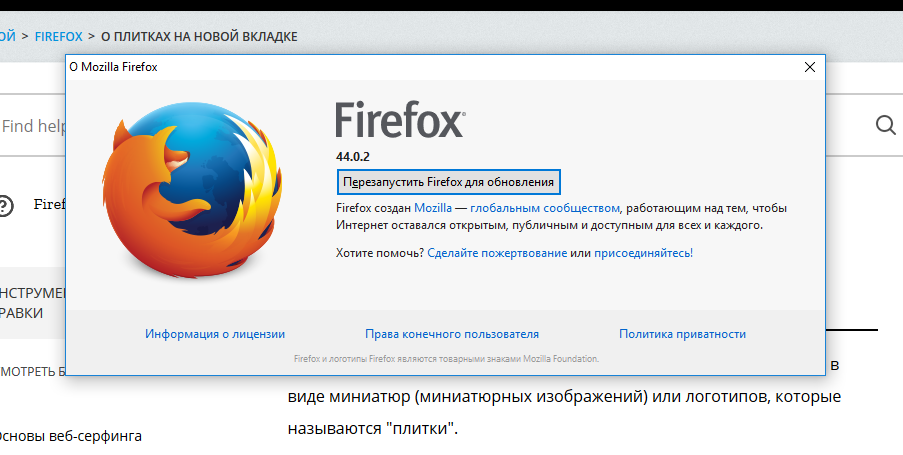Screen dimensions: 903x455
Task: Click the restart Firefox to update button
Action: pos(448,182)
